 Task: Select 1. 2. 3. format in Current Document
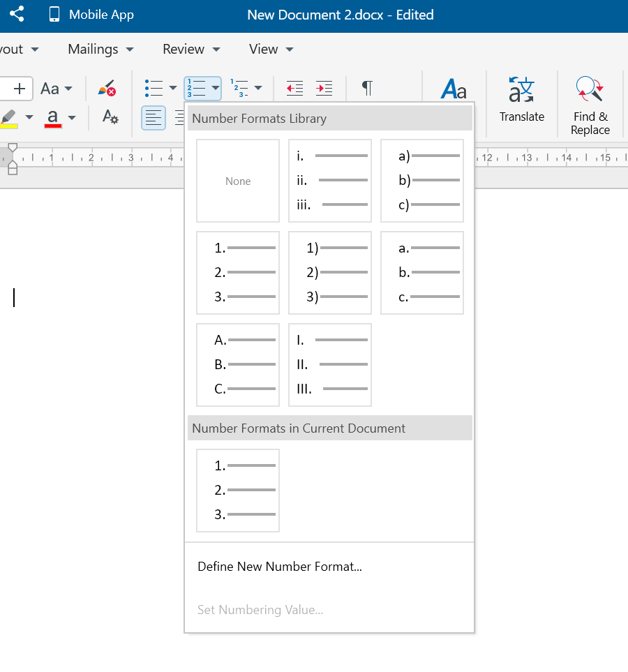click(x=238, y=491)
